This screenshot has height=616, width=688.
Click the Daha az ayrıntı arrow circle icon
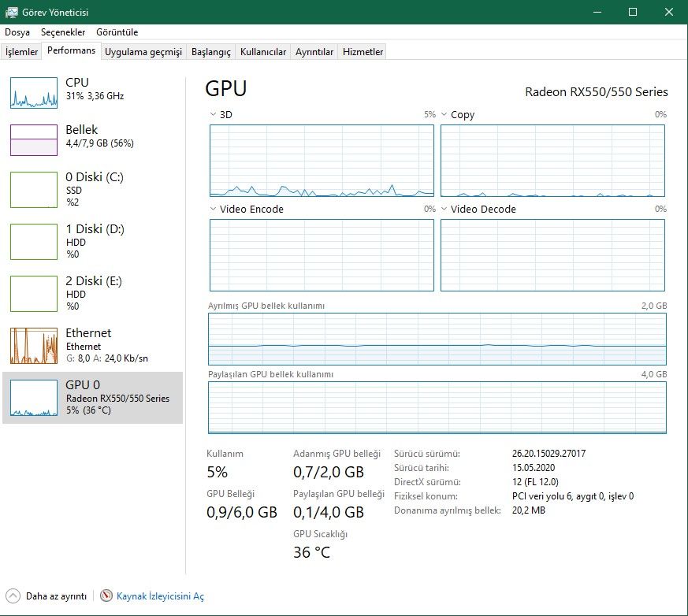point(13,596)
